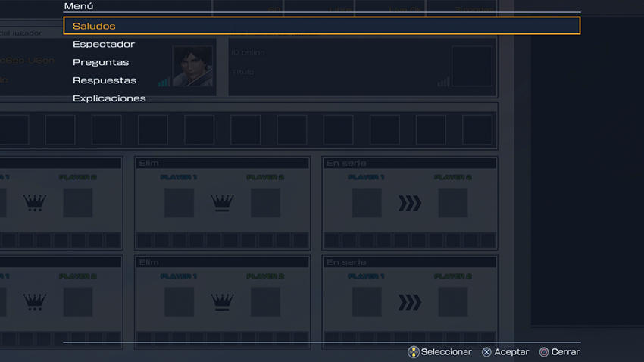Click the Aceptar hint label
Viewport: 644px width, 362px height.
coord(511,351)
